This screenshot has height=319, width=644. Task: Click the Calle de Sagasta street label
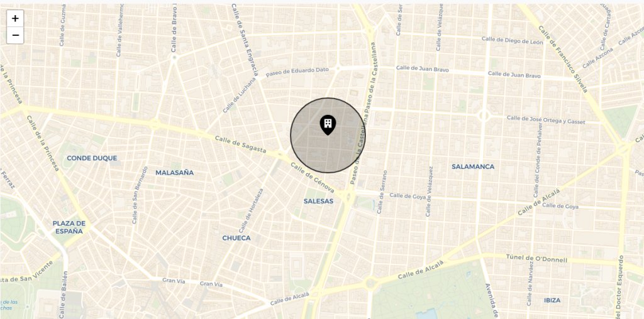[240, 144]
